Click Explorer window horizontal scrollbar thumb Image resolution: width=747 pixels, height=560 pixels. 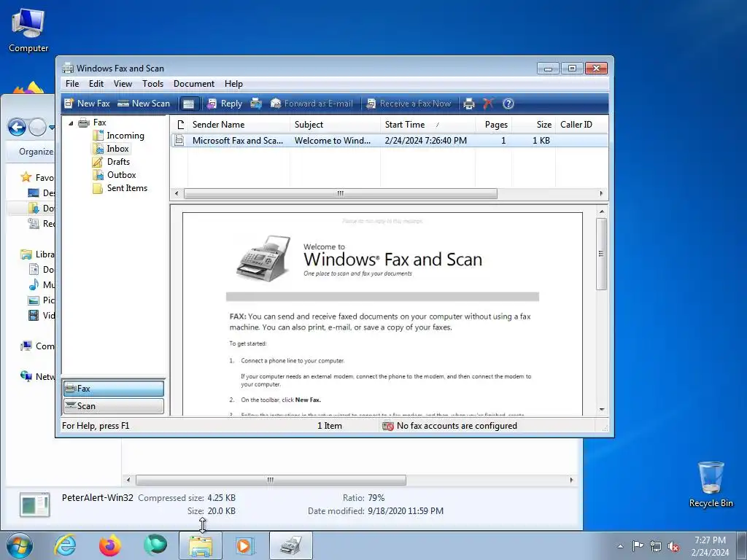[x=271, y=480]
